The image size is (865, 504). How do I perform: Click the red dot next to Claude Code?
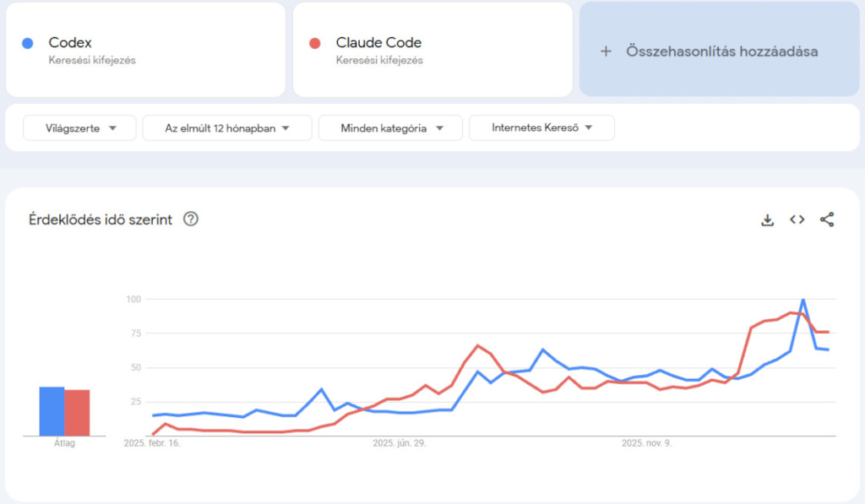(315, 43)
